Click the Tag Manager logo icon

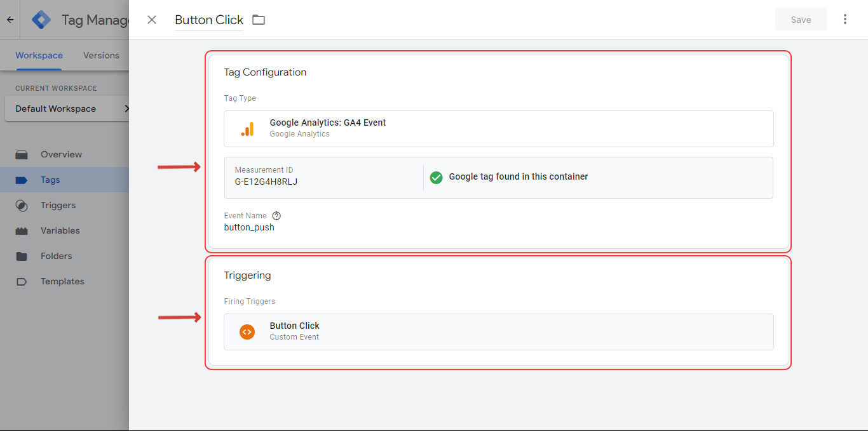click(41, 20)
